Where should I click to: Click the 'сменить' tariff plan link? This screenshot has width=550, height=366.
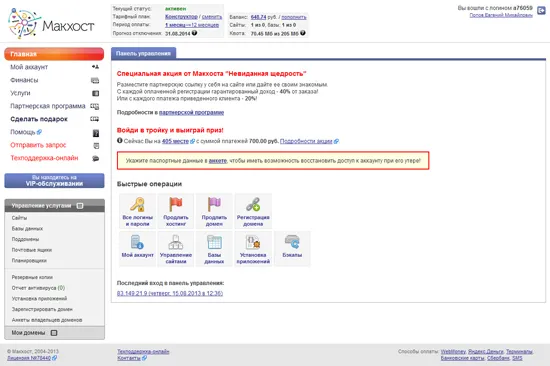(212, 16)
